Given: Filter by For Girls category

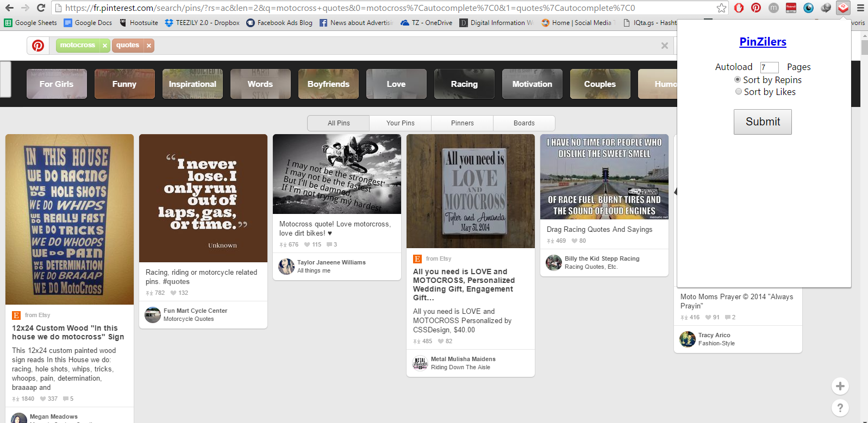Looking at the screenshot, I should tap(57, 84).
